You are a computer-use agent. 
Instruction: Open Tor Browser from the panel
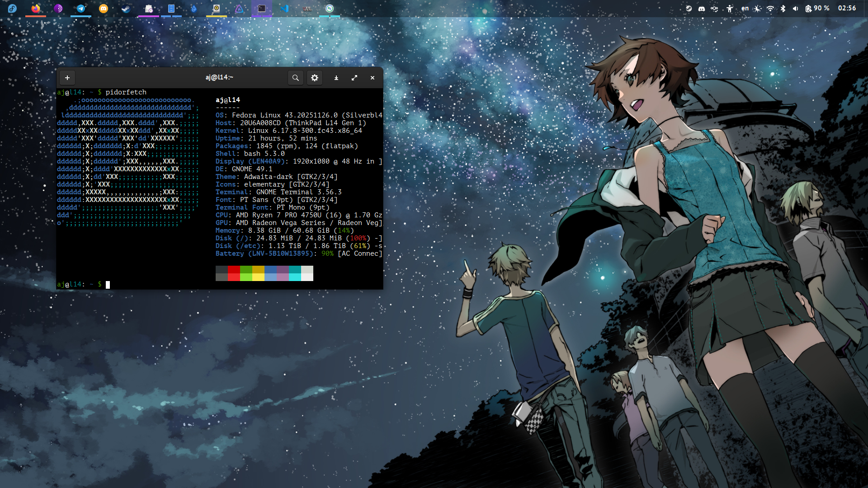[58, 8]
